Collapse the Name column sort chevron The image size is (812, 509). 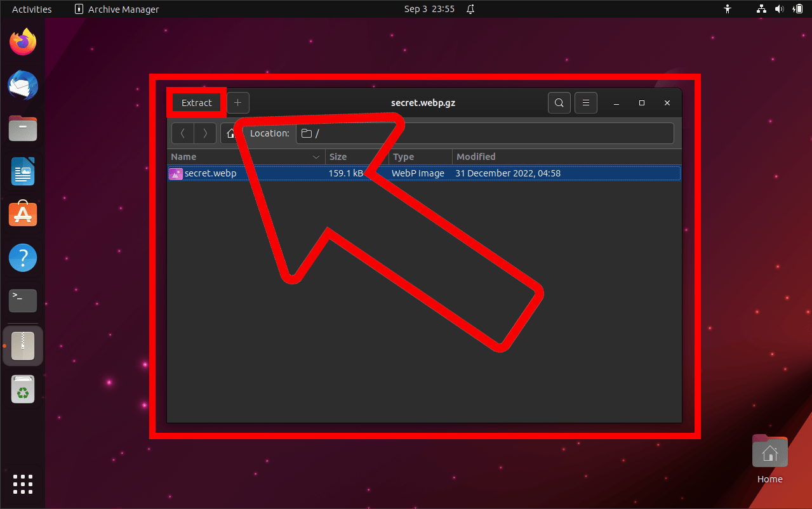[x=316, y=157]
